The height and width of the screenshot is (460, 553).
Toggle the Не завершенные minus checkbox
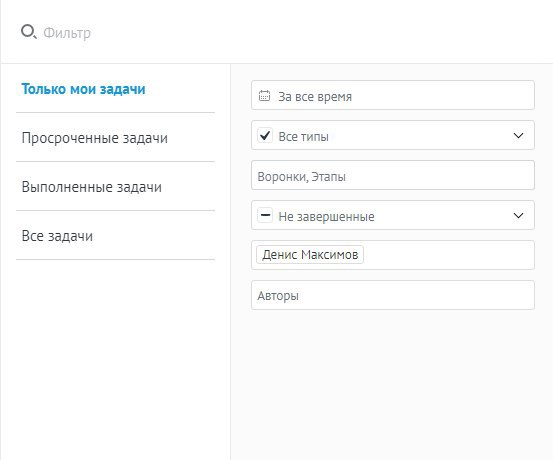tap(265, 215)
